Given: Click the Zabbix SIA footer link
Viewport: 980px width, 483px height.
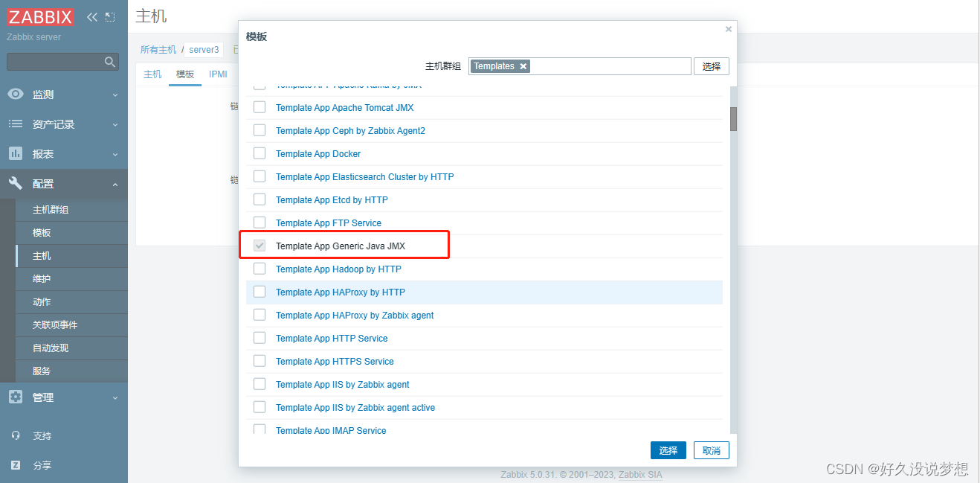Looking at the screenshot, I should pos(640,474).
